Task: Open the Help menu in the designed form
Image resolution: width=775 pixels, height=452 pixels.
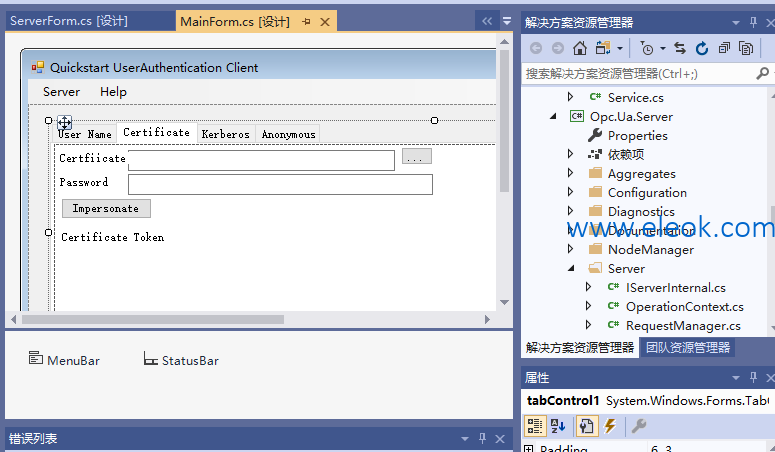Action: (113, 91)
